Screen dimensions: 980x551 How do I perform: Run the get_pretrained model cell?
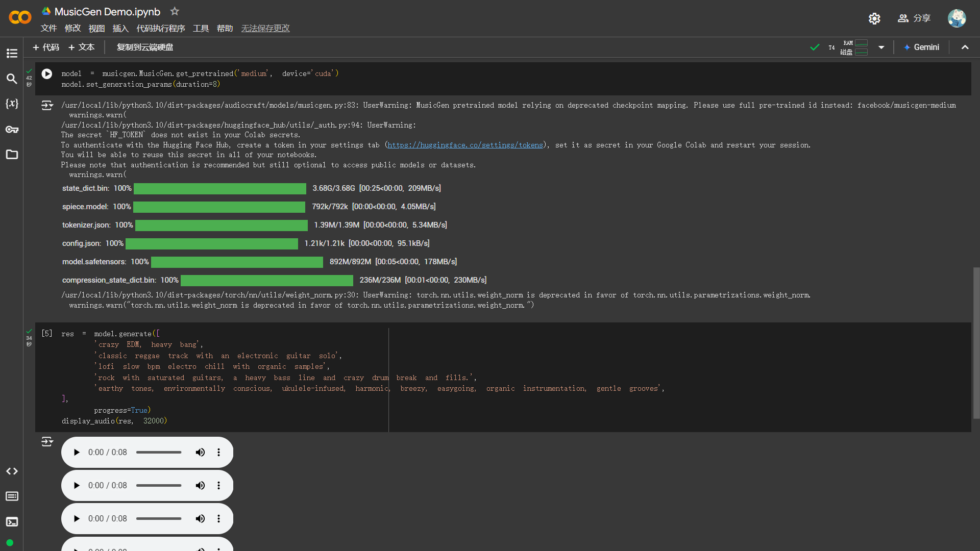[x=47, y=74]
